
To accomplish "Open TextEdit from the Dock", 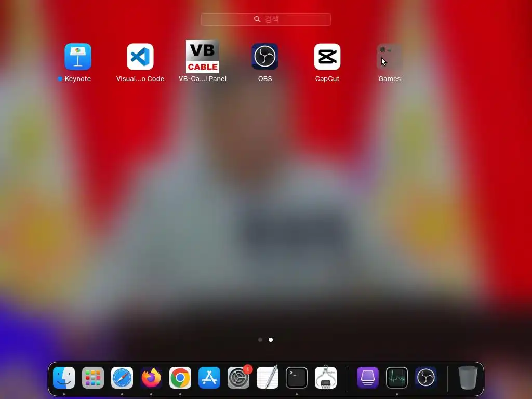I will click(268, 378).
